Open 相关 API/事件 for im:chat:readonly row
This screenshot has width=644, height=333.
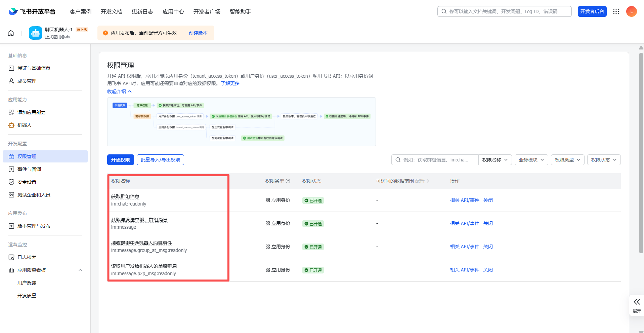[465, 200]
